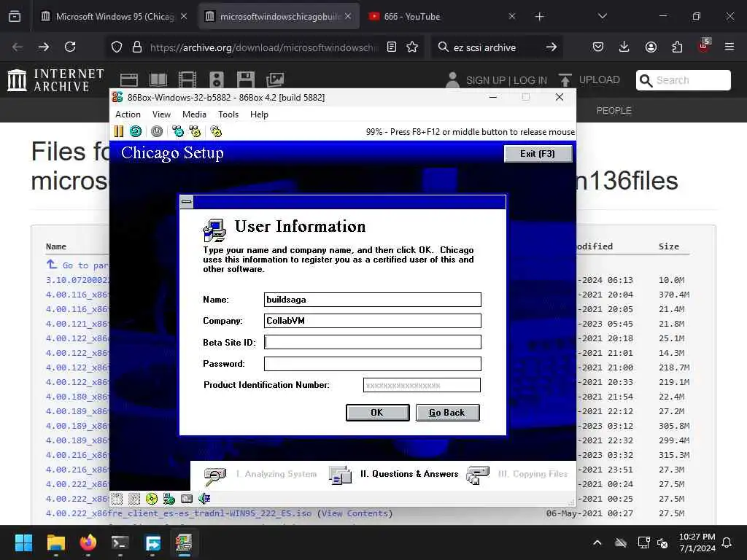Open the Terminal taskbar icon

pos(120,542)
